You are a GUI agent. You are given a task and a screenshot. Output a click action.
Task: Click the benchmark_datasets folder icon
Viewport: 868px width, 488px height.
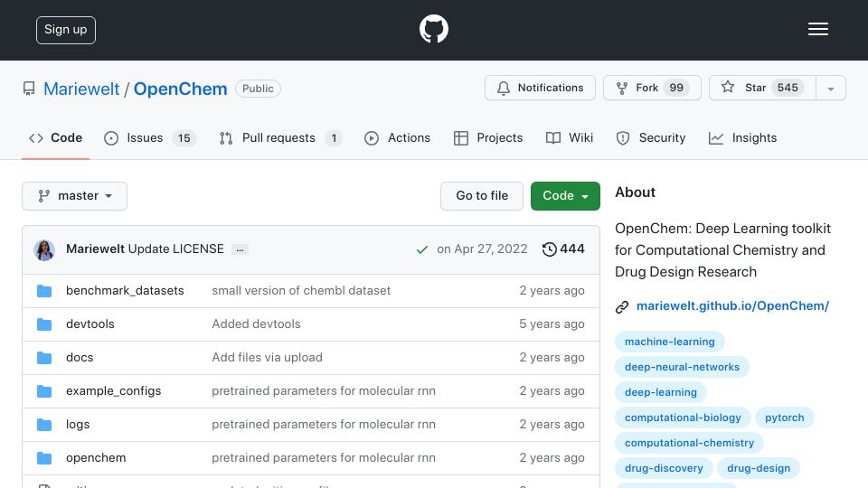coord(44,291)
